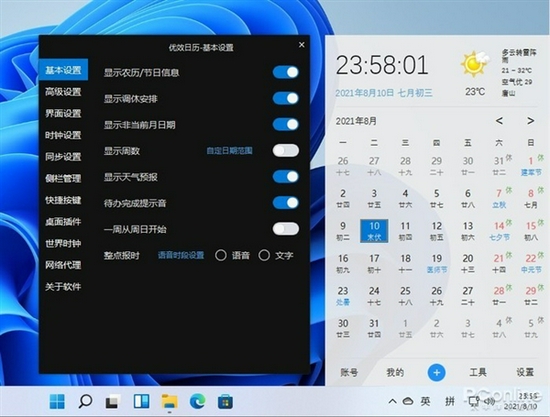Open 世界时钟 sidebar tab

click(x=63, y=243)
